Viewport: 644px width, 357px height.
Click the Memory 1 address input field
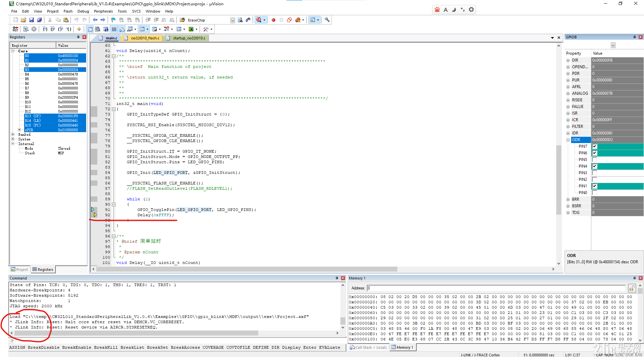[x=496, y=288]
